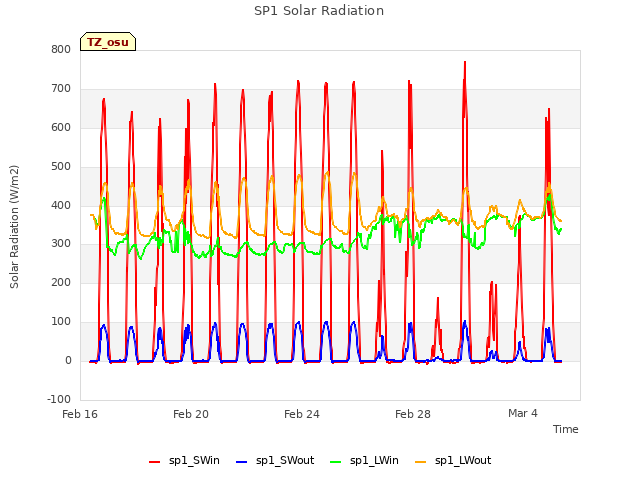Click the orange sp1_LWout legend color marker

pyautogui.click(x=420, y=462)
